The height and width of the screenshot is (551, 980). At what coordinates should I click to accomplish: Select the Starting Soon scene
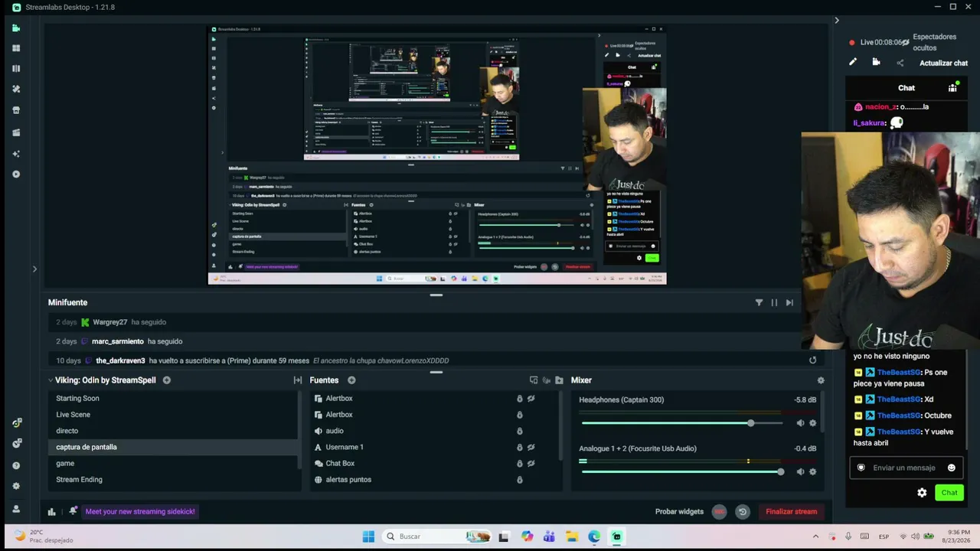click(x=174, y=399)
